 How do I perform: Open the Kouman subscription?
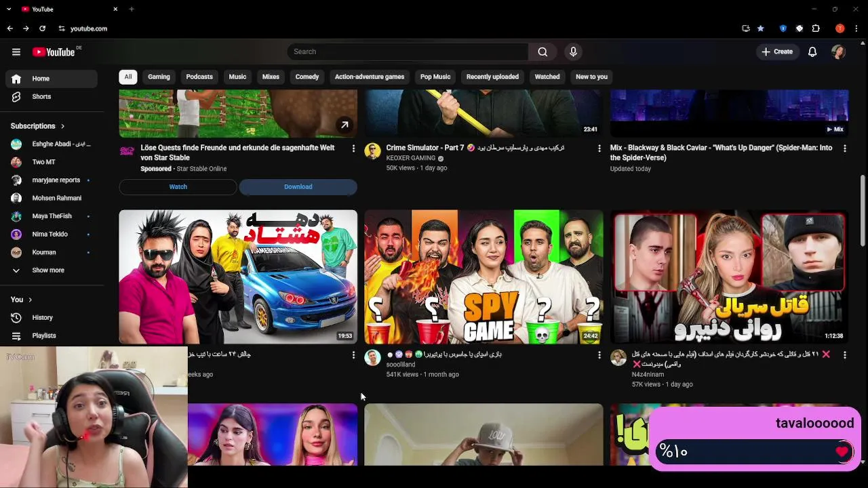(51, 252)
